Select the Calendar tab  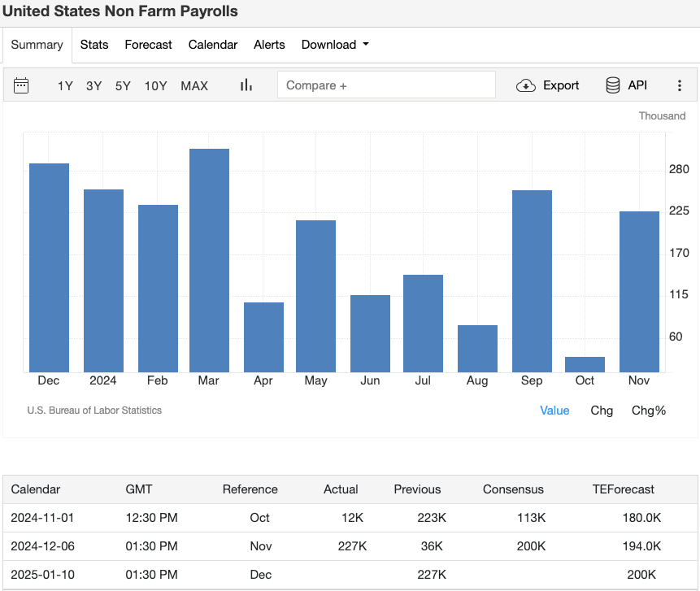[x=212, y=45]
